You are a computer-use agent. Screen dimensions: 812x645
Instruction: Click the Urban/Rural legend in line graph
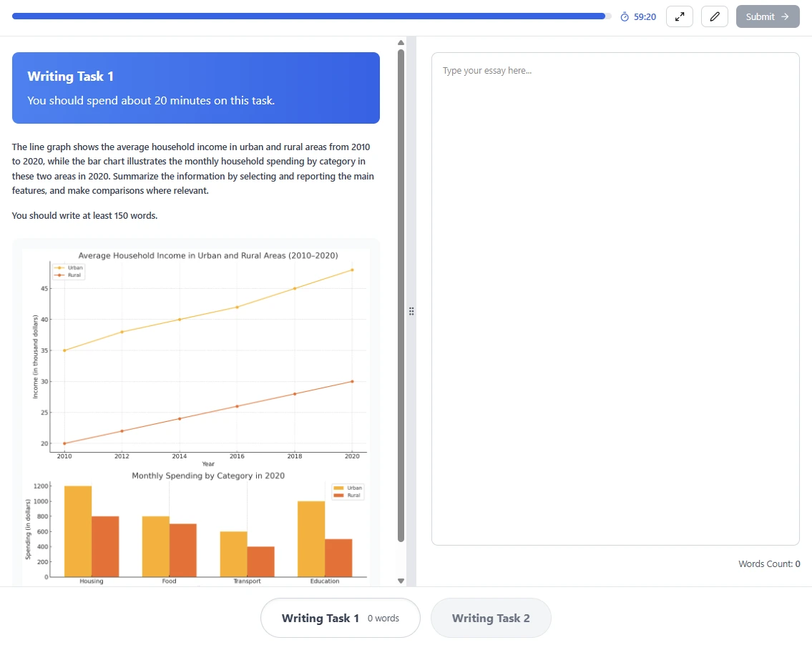[69, 271]
